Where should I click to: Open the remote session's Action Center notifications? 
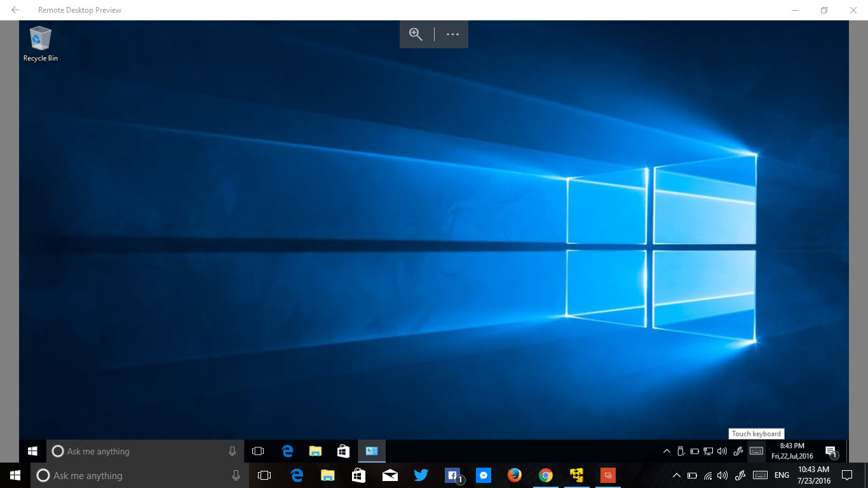click(831, 452)
